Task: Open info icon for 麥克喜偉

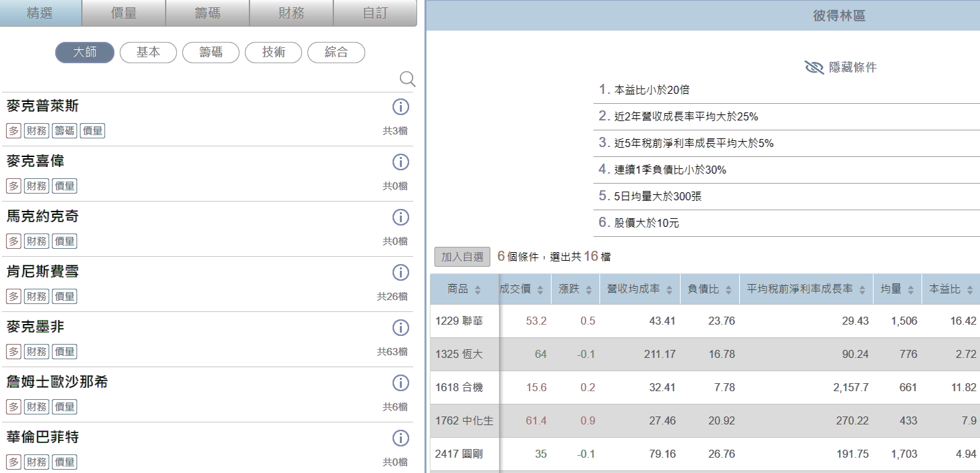Action: click(401, 162)
